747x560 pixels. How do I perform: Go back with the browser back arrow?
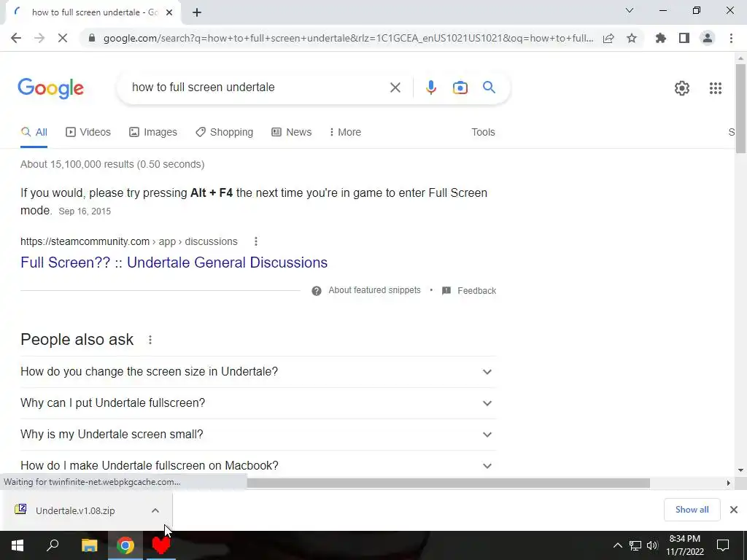[x=16, y=38]
